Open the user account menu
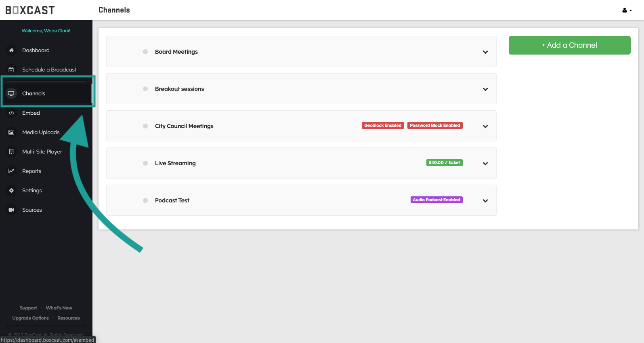The width and height of the screenshot is (644, 343). click(x=627, y=11)
